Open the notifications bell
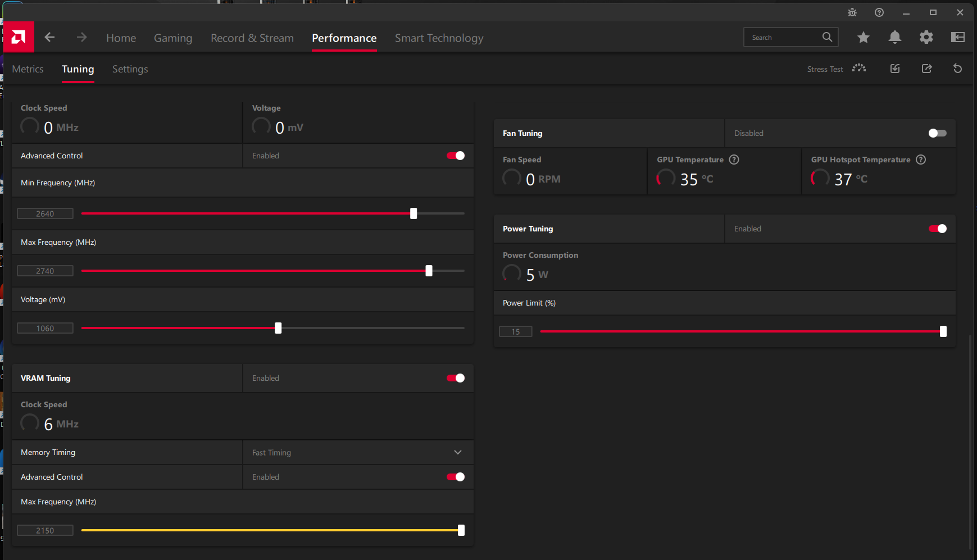The height and width of the screenshot is (560, 977). coord(894,38)
